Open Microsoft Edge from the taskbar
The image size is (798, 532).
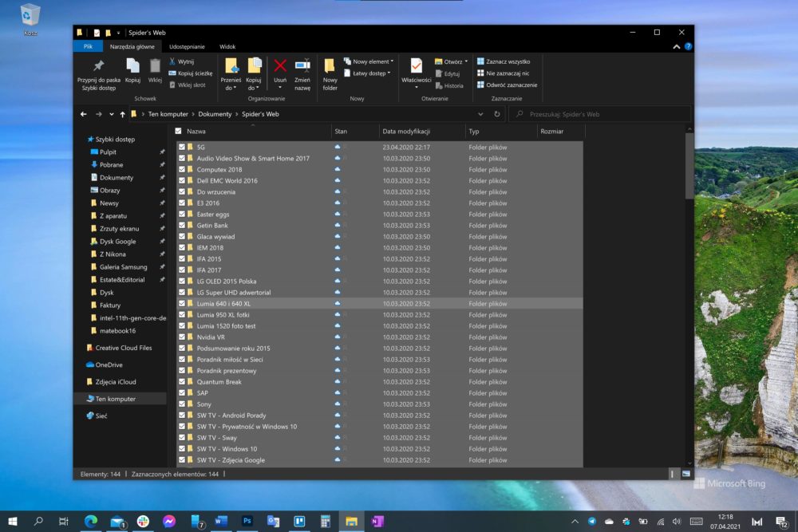coord(91,521)
